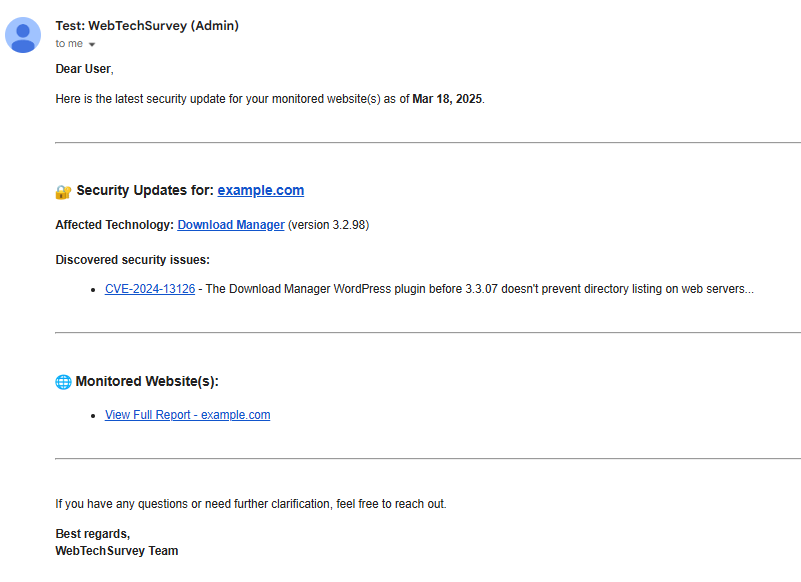Click the bold date Mar 18, 2025
Image resolution: width=801 pixels, height=582 pixels.
click(447, 99)
